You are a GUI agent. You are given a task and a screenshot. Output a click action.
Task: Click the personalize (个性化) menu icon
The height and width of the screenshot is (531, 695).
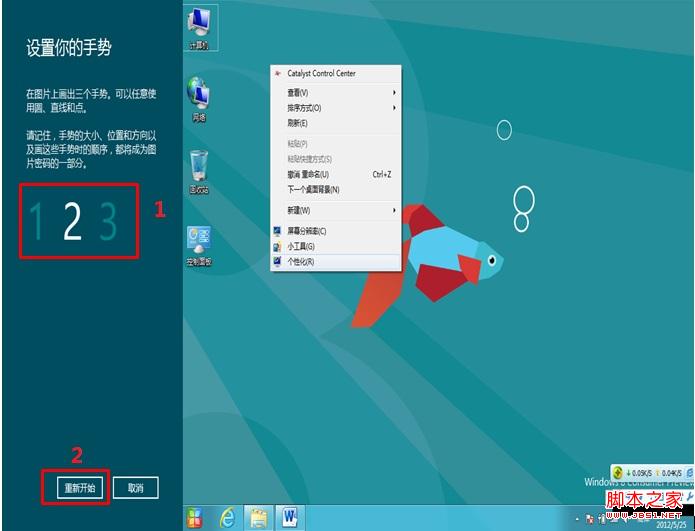click(x=277, y=262)
